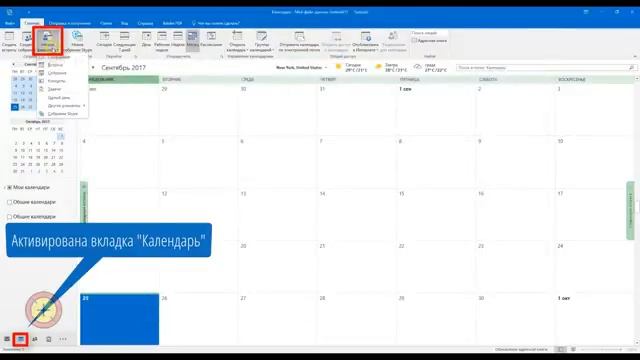Open the New Items ribbon button
The width and height of the screenshot is (640, 360).
coord(48,41)
